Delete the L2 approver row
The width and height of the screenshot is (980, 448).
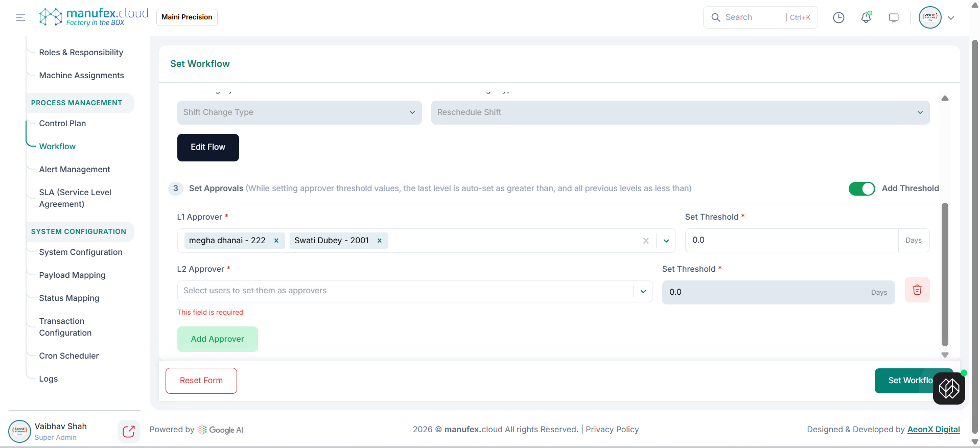pos(917,290)
